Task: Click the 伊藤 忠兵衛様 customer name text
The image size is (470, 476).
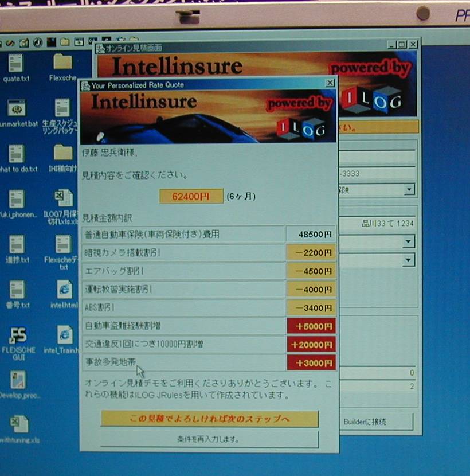Action: (109, 153)
